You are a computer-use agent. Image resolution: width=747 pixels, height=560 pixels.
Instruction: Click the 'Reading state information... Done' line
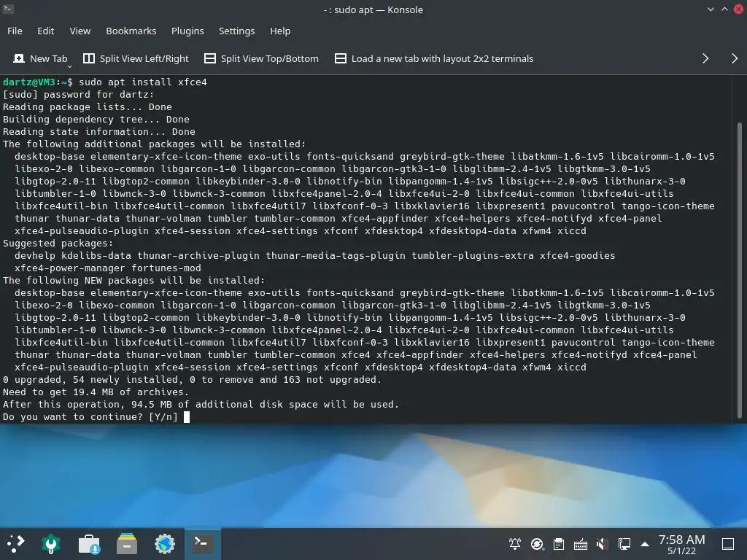tap(99, 131)
